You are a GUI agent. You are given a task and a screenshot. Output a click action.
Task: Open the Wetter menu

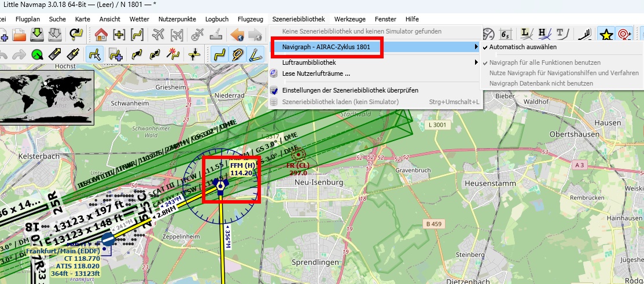pyautogui.click(x=139, y=19)
